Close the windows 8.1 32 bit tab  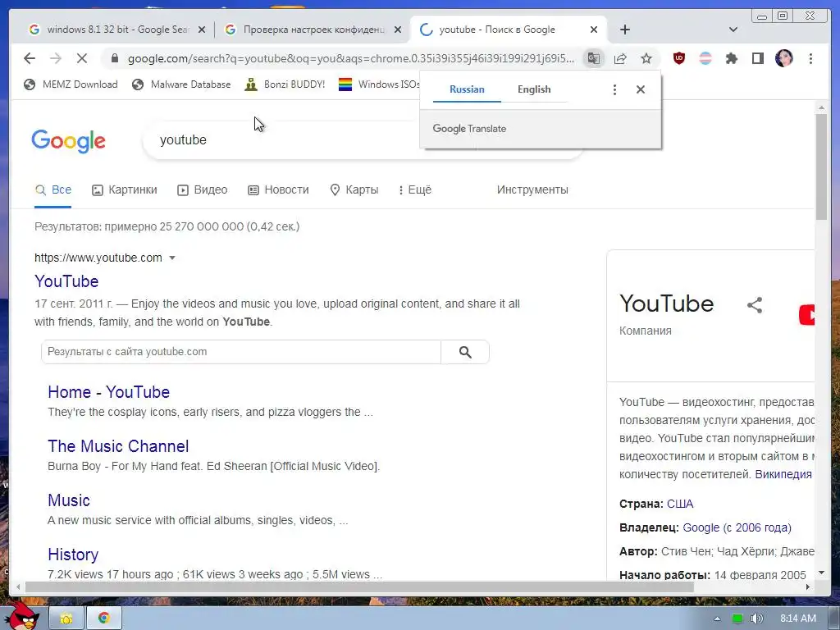(x=202, y=30)
